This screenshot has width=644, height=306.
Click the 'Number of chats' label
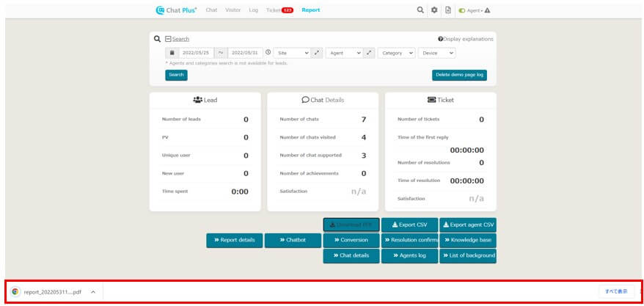(x=299, y=119)
